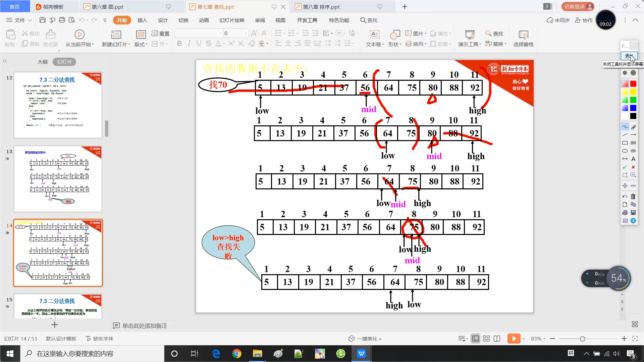Collapse the slide thumbnail pane with double chevron

(5, 61)
